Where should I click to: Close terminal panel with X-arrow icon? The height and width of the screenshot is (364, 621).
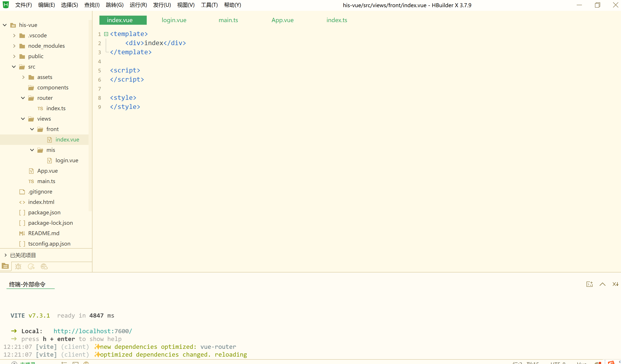click(x=615, y=284)
